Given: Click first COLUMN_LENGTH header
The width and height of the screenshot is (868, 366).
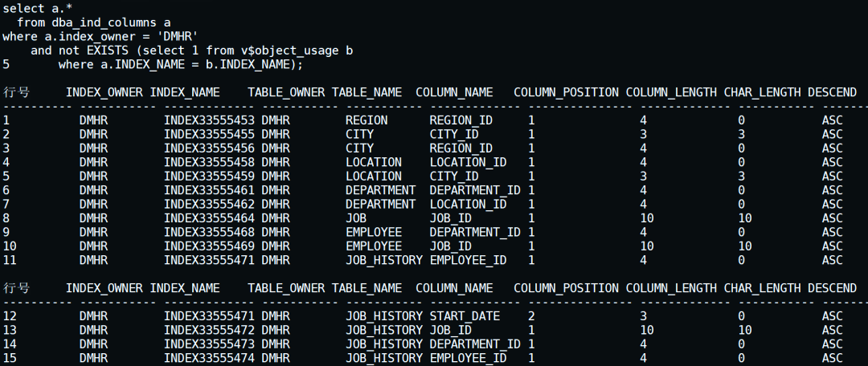Looking at the screenshot, I should point(671,92).
